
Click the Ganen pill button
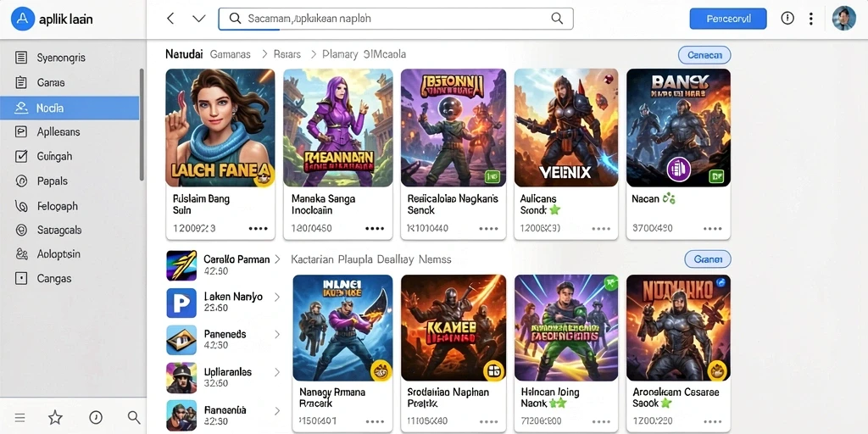coord(708,259)
